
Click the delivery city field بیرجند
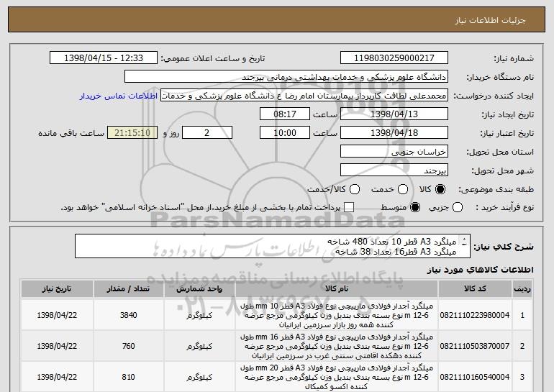click(394, 170)
